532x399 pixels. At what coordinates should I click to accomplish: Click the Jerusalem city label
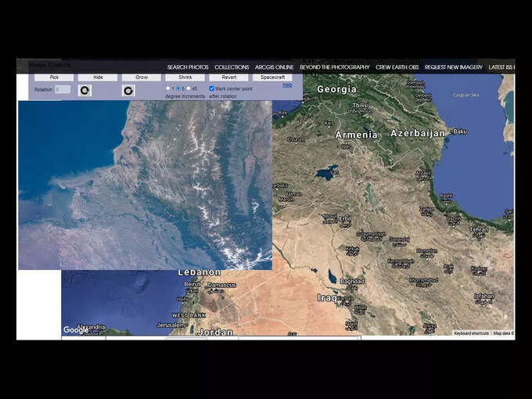[x=171, y=325]
